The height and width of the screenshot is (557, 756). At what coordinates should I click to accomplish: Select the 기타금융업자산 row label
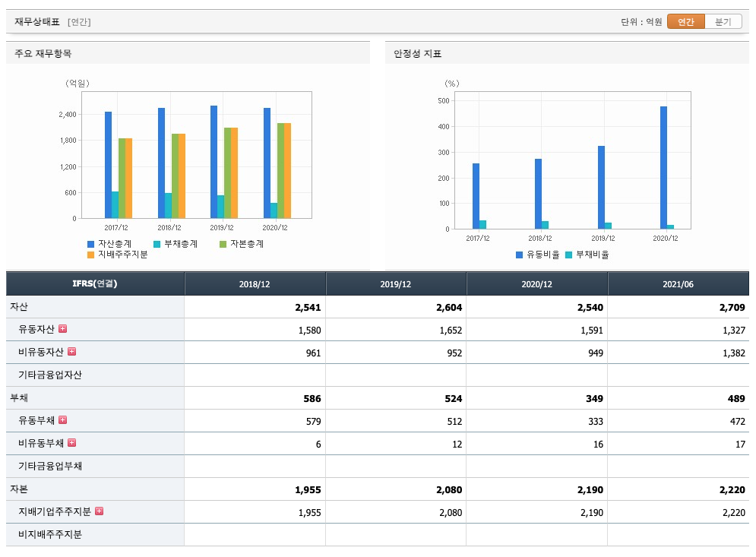click(x=50, y=375)
